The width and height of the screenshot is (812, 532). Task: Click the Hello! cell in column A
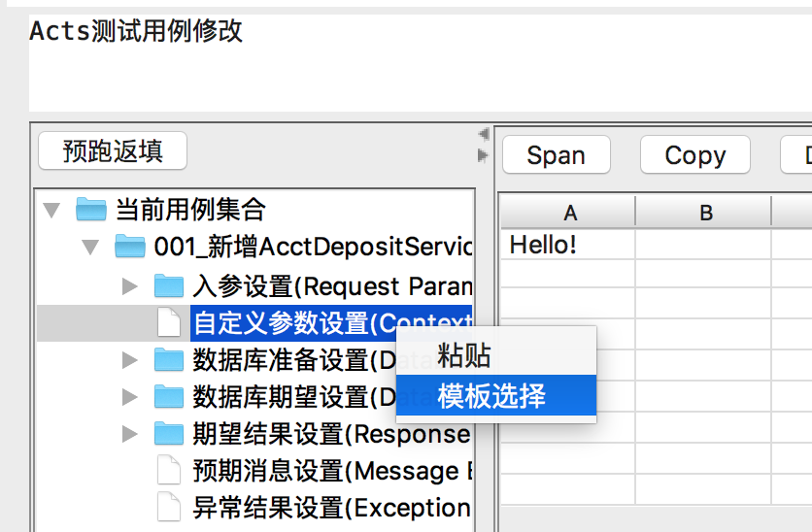(x=567, y=245)
